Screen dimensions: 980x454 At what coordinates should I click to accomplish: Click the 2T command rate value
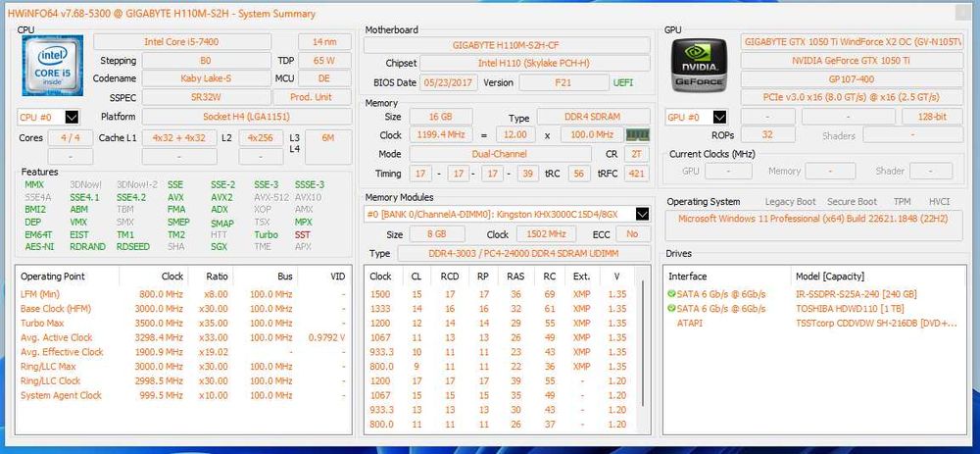point(636,154)
